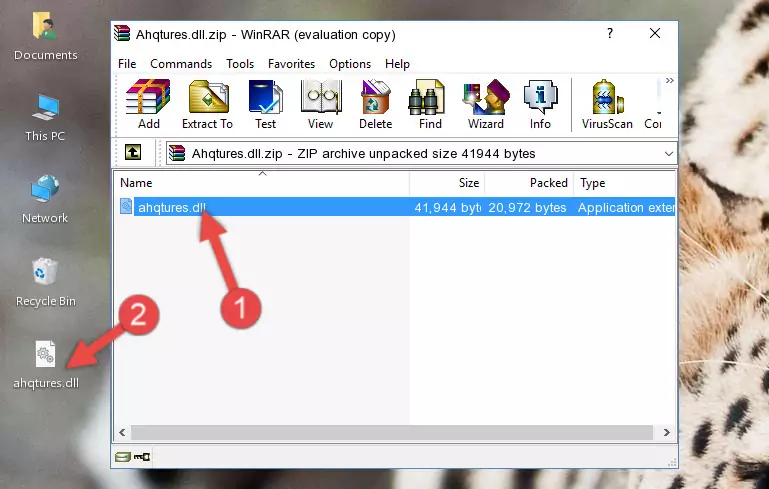Open the View file tool
The height and width of the screenshot is (489, 769).
[x=321, y=104]
